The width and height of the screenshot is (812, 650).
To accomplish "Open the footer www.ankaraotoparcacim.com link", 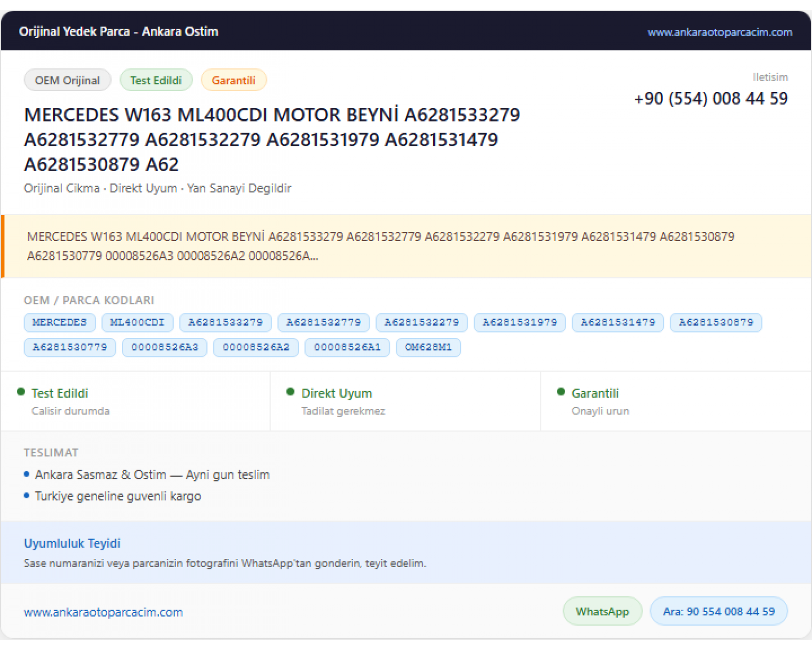I will coord(103,612).
